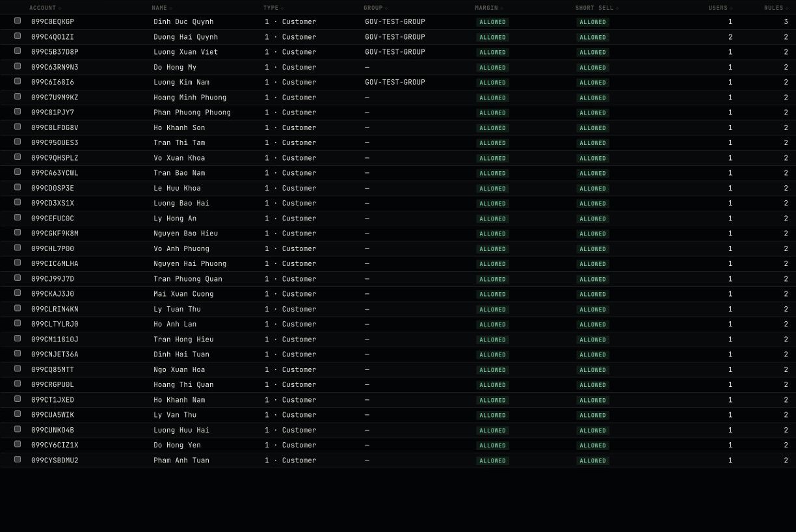The image size is (796, 532).
Task: Click the name Dinh Duc Quynh
Action: point(183,21)
